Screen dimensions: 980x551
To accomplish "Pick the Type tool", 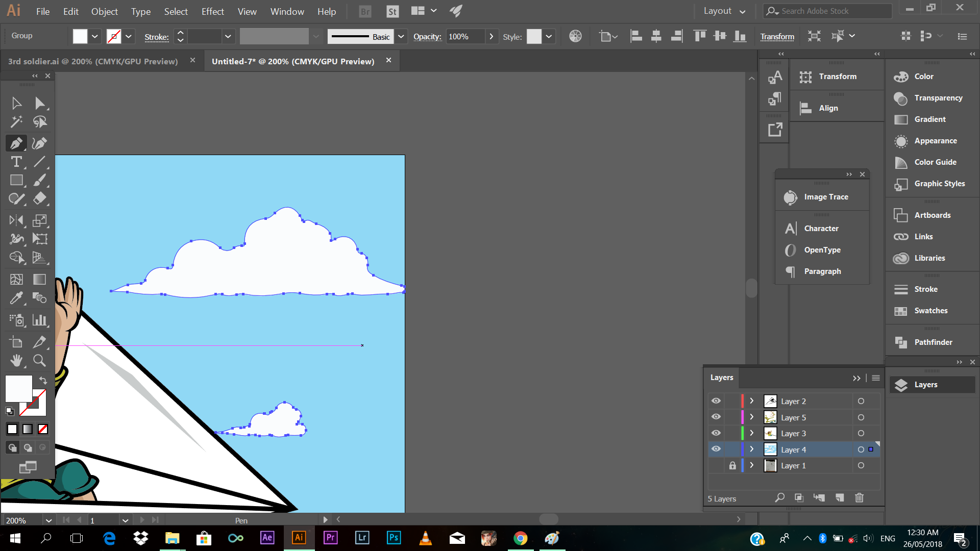I will [x=16, y=162].
